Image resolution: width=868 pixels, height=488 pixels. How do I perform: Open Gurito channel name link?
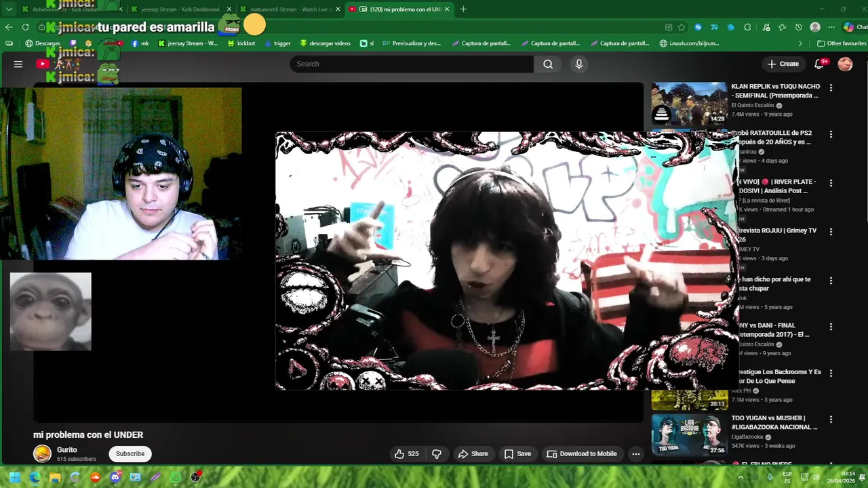pos(67,449)
